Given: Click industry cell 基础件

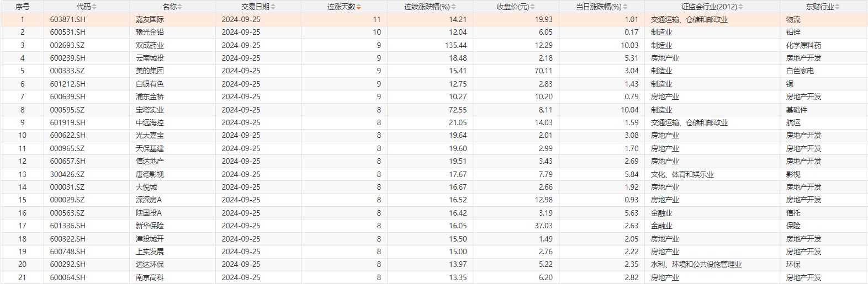Looking at the screenshot, I should point(797,110).
